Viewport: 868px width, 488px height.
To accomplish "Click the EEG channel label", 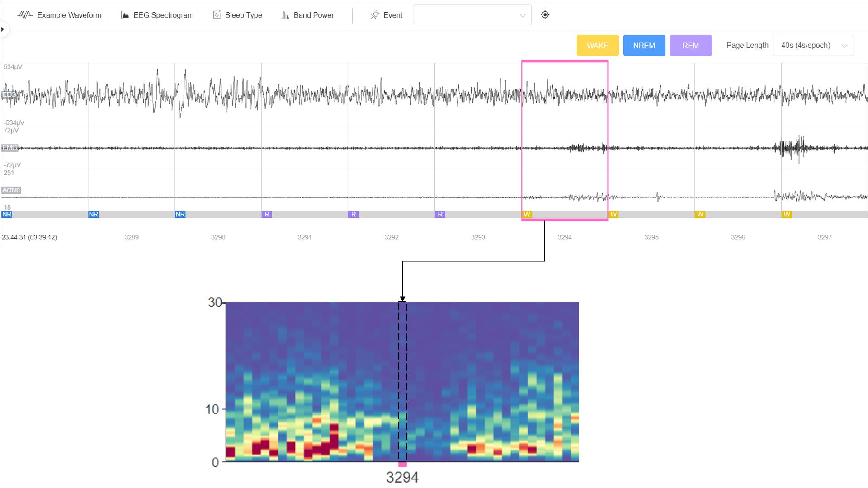I will [x=9, y=94].
